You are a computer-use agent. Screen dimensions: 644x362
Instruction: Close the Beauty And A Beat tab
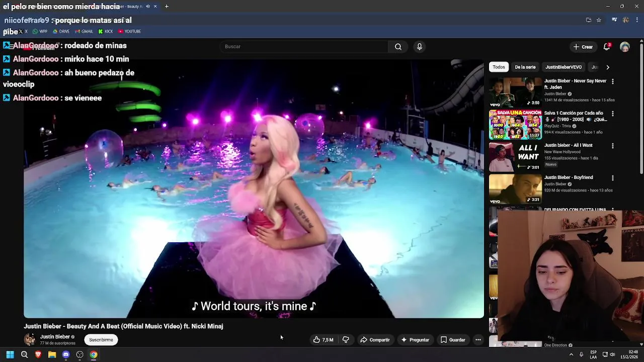pos(155,7)
